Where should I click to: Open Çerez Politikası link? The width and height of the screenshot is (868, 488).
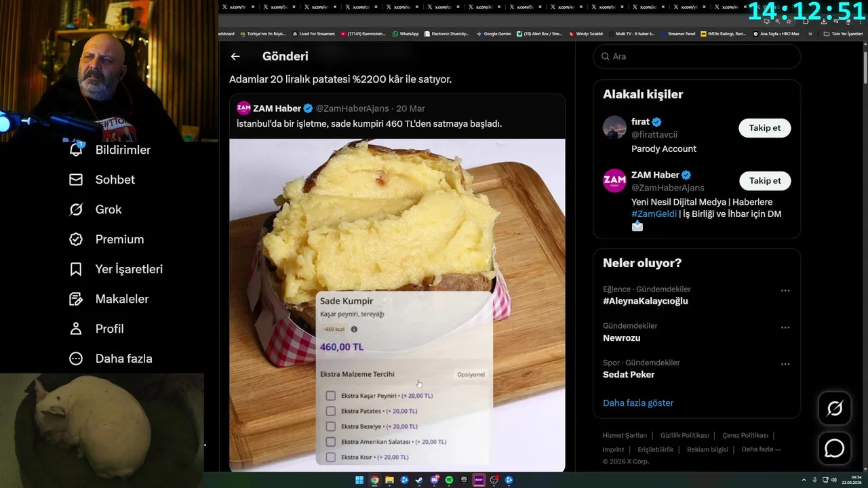coord(745,435)
